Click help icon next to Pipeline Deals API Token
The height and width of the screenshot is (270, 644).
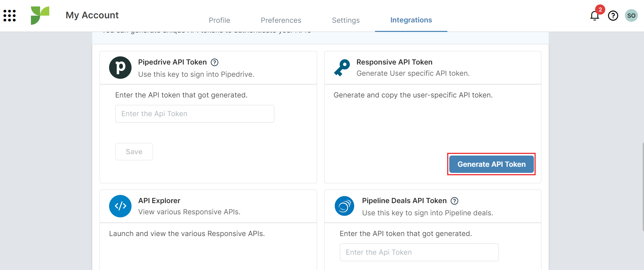[x=454, y=201]
